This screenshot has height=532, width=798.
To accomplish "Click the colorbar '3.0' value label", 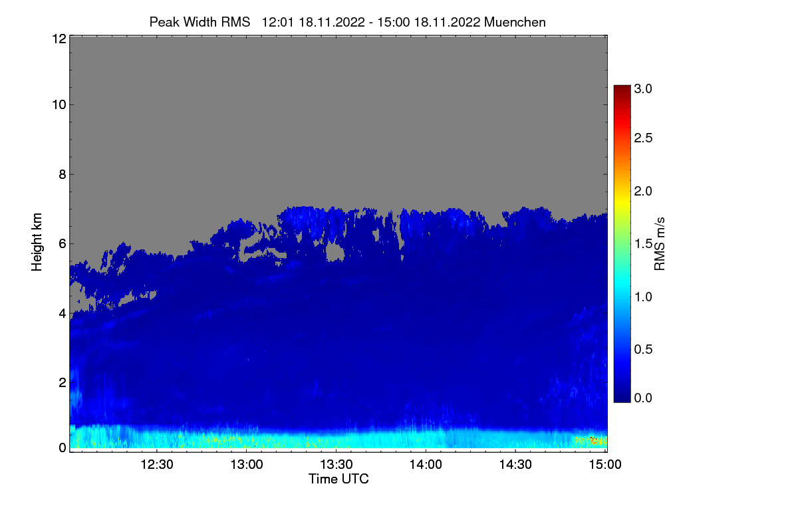I will click(x=643, y=88).
